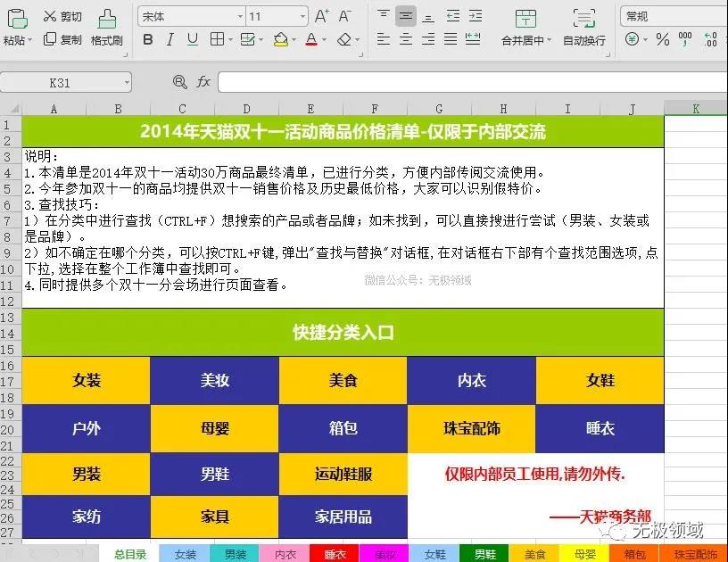The image size is (728, 562).
Task: Click the Copy (复制) icon
Action: pyautogui.click(x=49, y=40)
